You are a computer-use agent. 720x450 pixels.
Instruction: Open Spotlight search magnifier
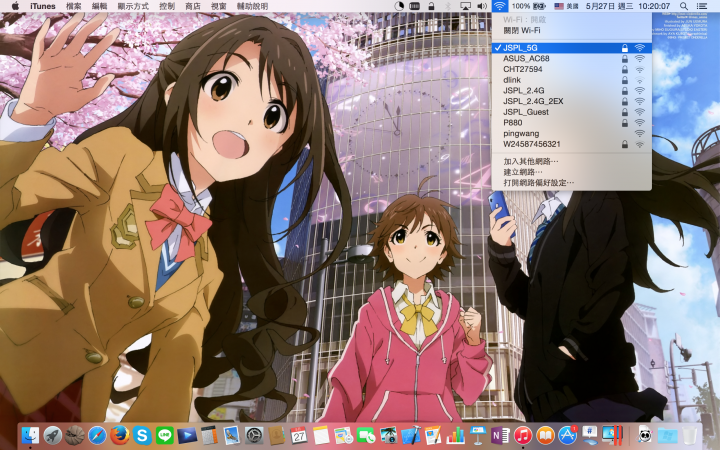pyautogui.click(x=684, y=6)
